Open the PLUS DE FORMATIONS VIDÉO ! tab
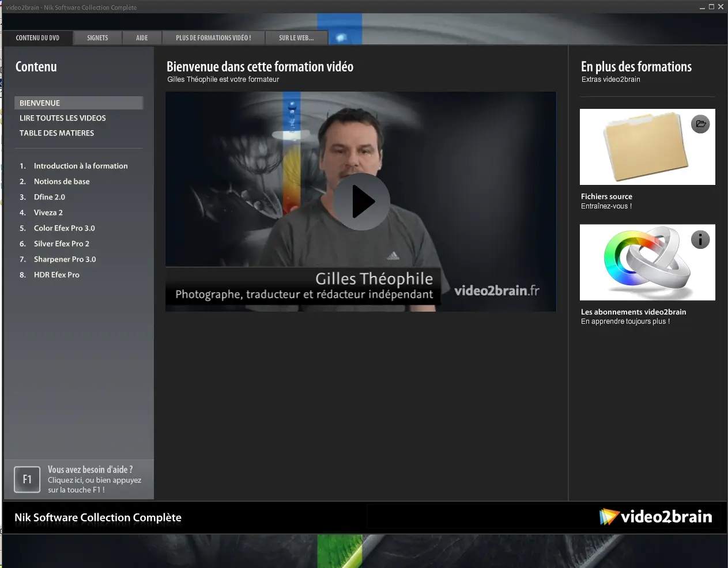The height and width of the screenshot is (568, 728). [x=213, y=37]
